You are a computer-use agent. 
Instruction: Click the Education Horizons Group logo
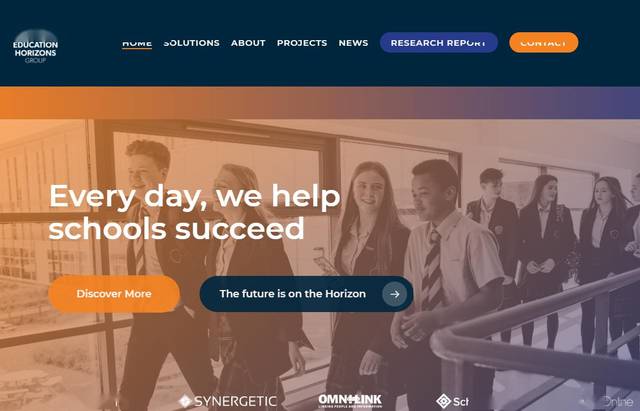click(36, 47)
